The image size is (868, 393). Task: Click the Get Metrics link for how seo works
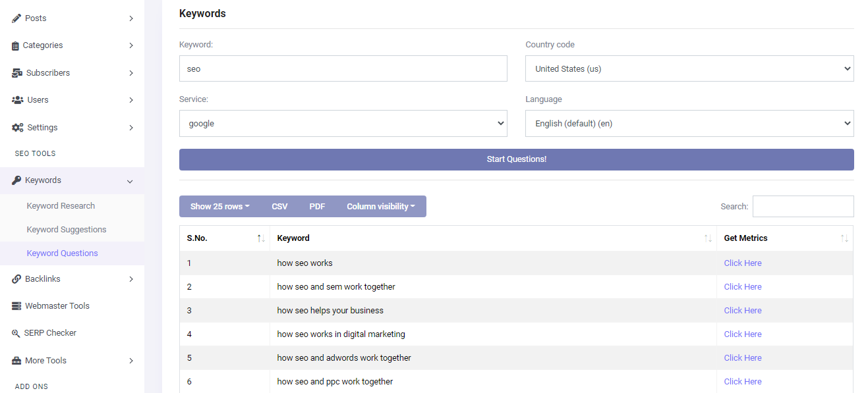click(x=743, y=263)
